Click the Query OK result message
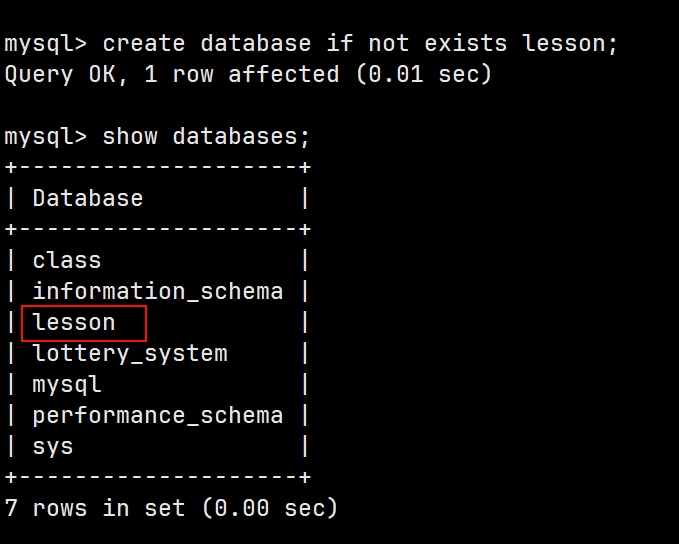The image size is (679, 544). pyautogui.click(x=248, y=74)
